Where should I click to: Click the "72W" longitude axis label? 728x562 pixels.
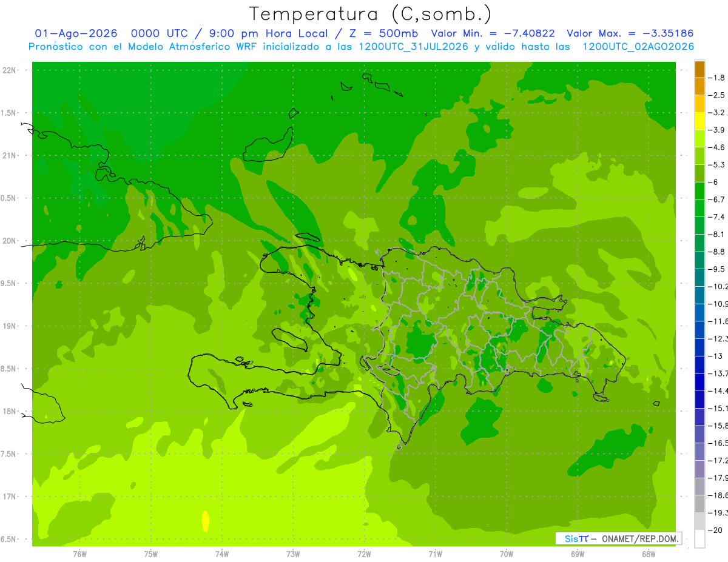(x=365, y=554)
